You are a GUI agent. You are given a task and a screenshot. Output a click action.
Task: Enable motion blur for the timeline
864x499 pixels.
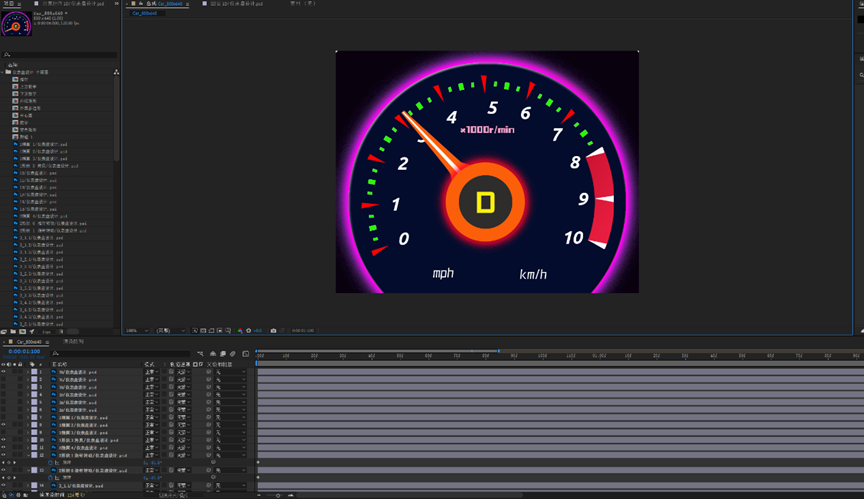233,354
